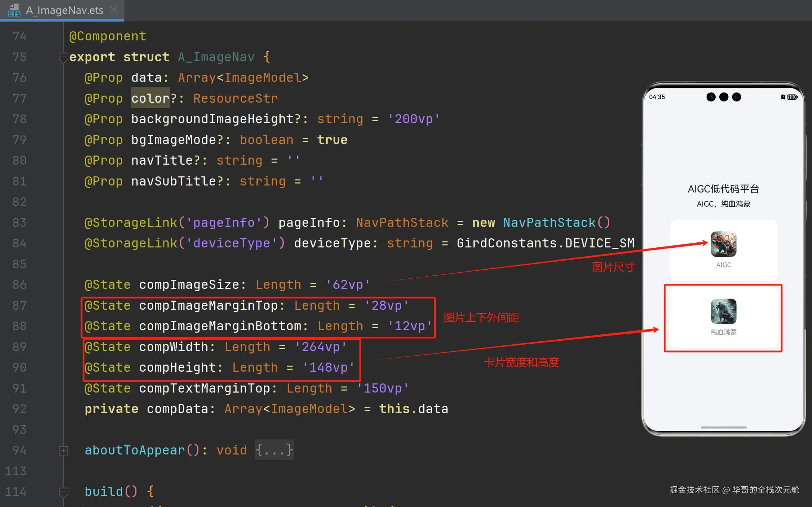Click the folded {...} placeholder in aboutToAppear
The width and height of the screenshot is (812, 507).
[274, 450]
